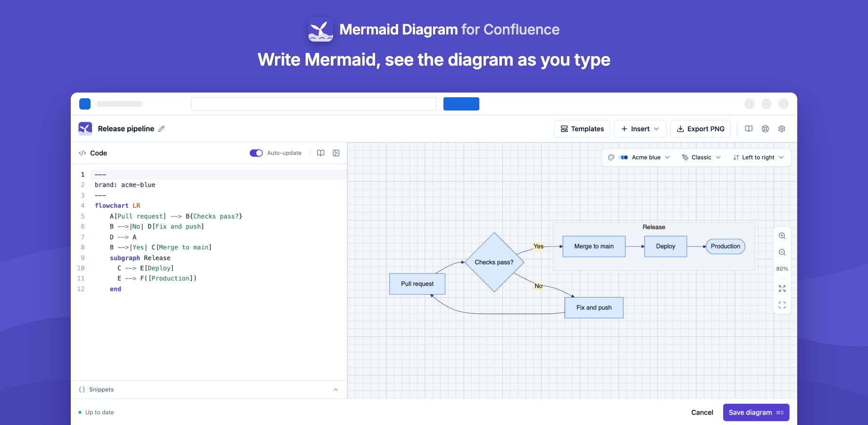The image size is (868, 425).
Task: Collapse the code panel with the sidebar icon
Action: (336, 153)
